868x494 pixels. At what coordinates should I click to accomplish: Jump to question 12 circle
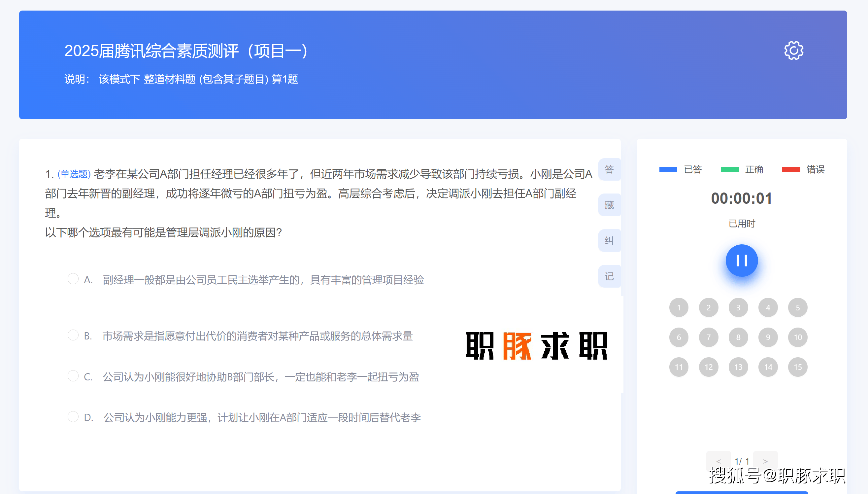coord(709,367)
